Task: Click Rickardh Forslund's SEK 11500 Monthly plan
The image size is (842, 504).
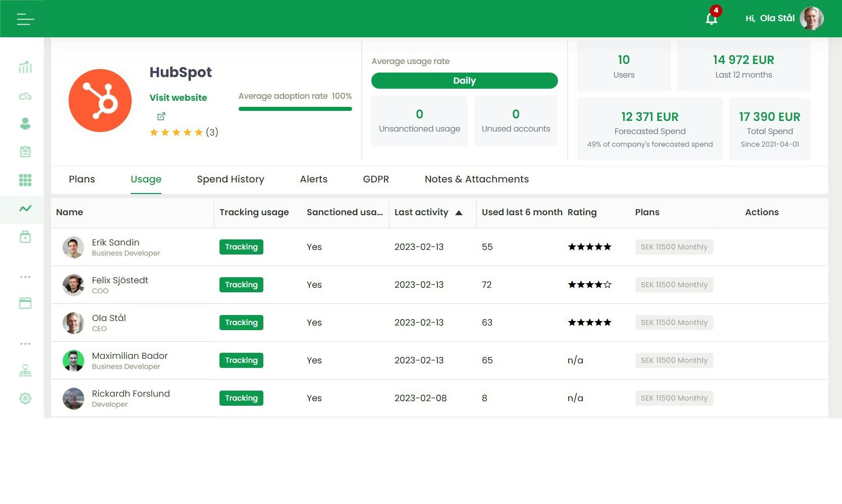Action: point(674,398)
